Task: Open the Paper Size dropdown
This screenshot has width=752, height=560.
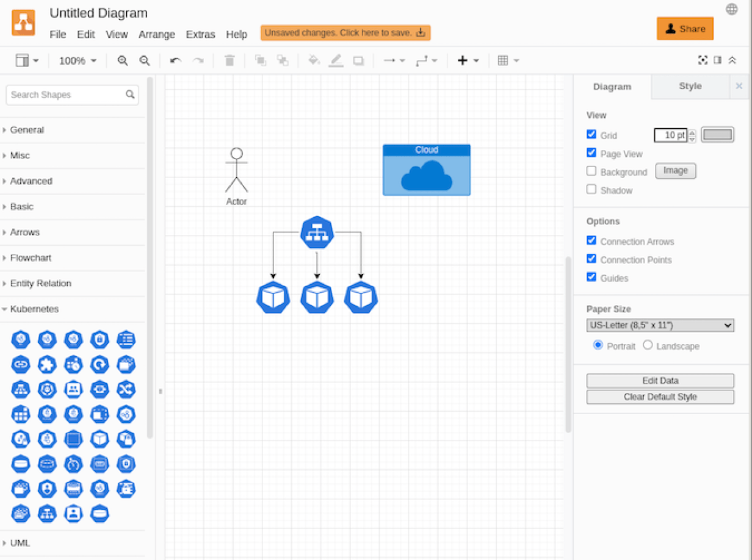Action: [660, 325]
